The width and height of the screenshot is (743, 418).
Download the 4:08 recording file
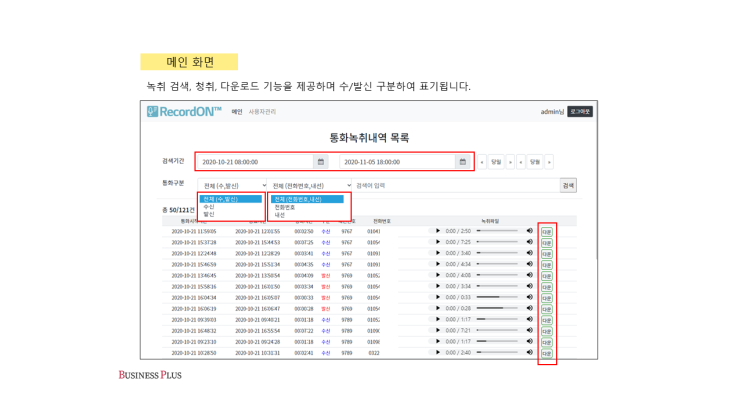pyautogui.click(x=547, y=276)
